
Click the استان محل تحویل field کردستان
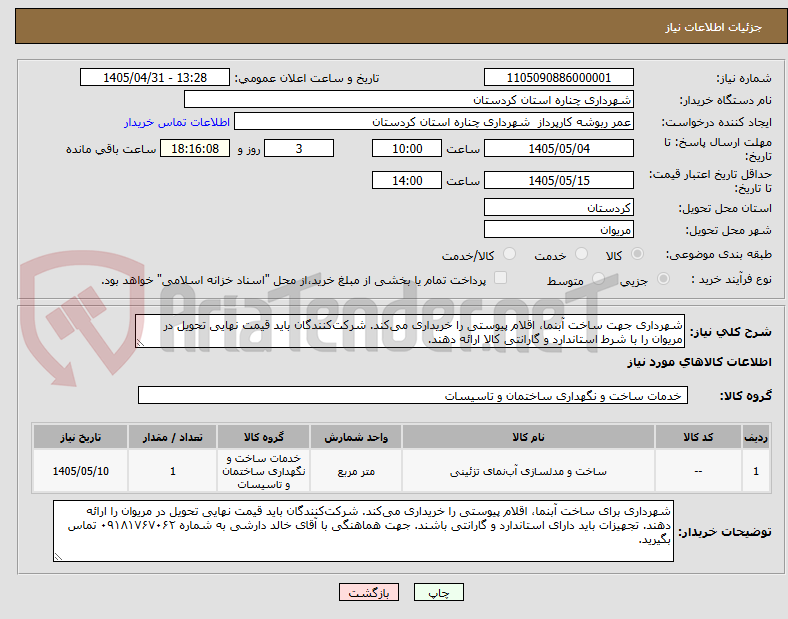558,207
